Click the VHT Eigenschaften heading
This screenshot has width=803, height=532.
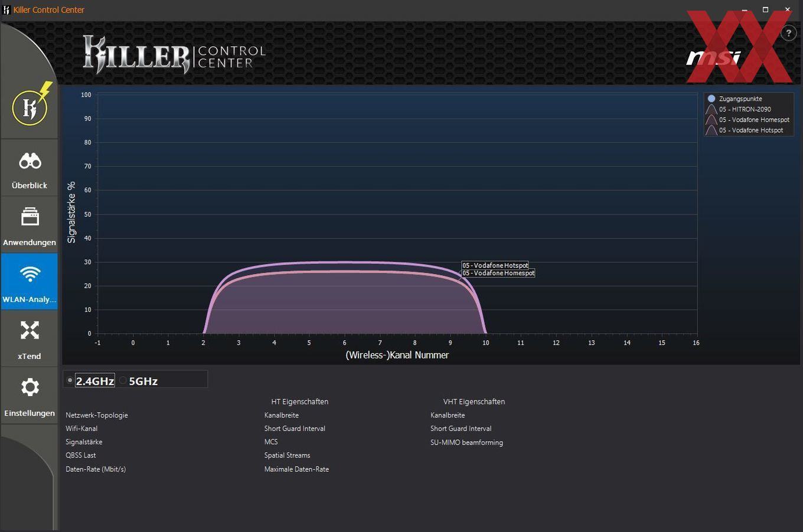coord(474,402)
